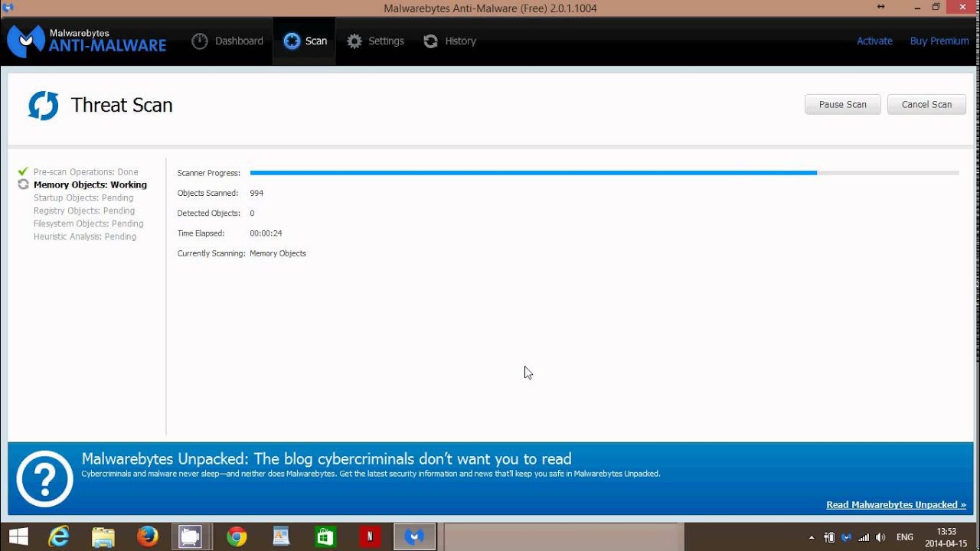Click the Time Elapsed value 00:00:24
The width and height of the screenshot is (980, 551).
tap(266, 233)
